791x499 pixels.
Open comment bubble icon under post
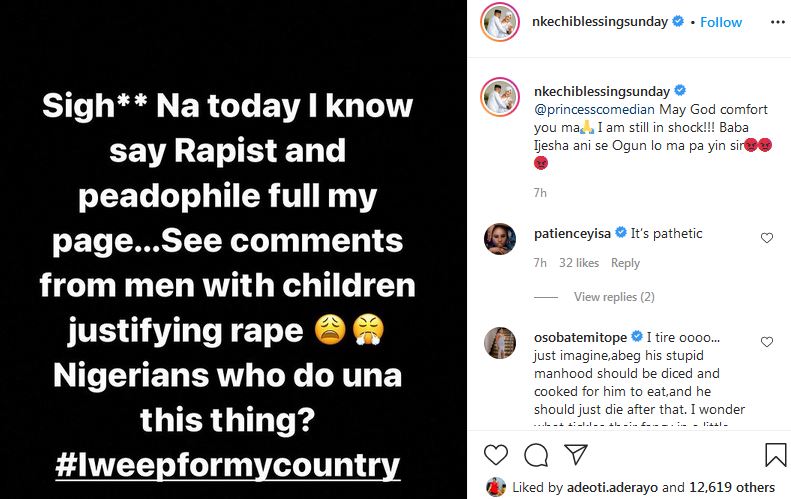[x=535, y=455]
